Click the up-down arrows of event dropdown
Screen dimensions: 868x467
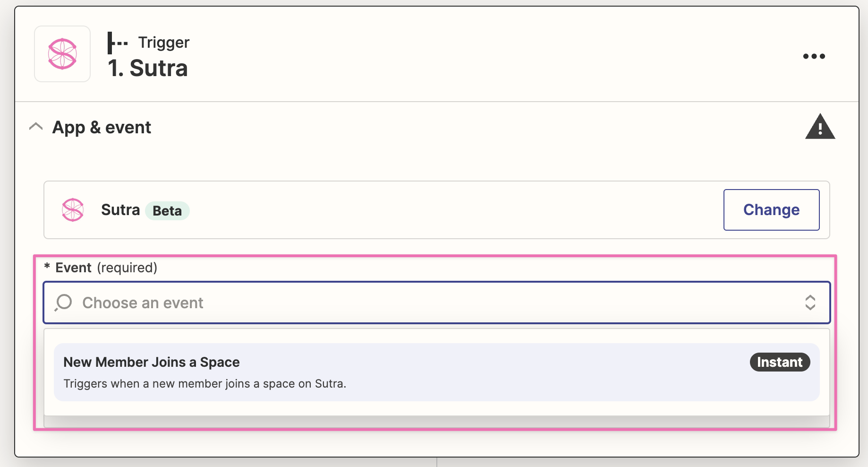pos(810,303)
